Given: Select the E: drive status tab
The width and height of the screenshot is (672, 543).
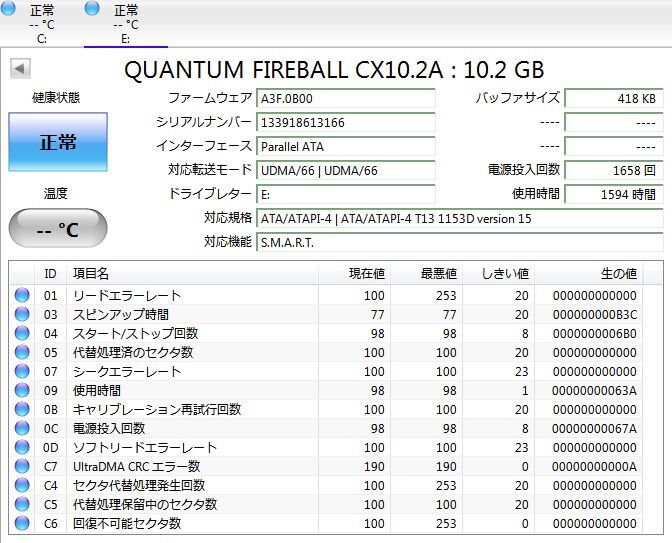Looking at the screenshot, I should [126, 23].
